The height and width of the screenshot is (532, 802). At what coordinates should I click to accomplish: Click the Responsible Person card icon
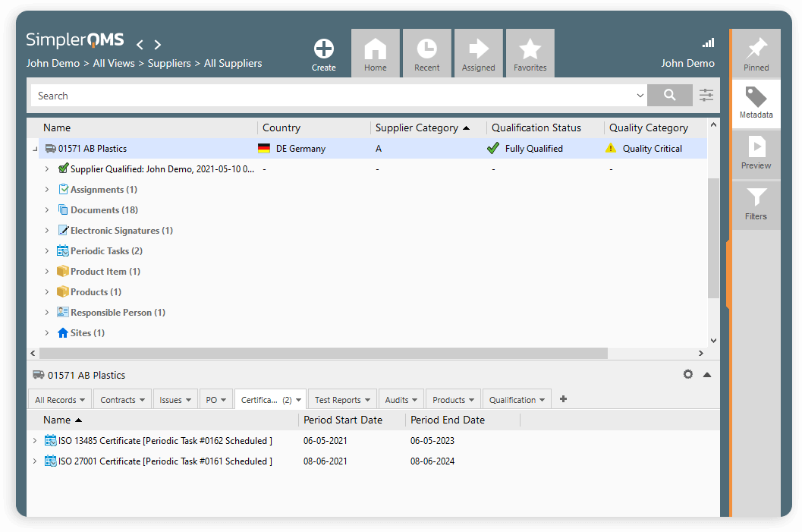pos(63,312)
